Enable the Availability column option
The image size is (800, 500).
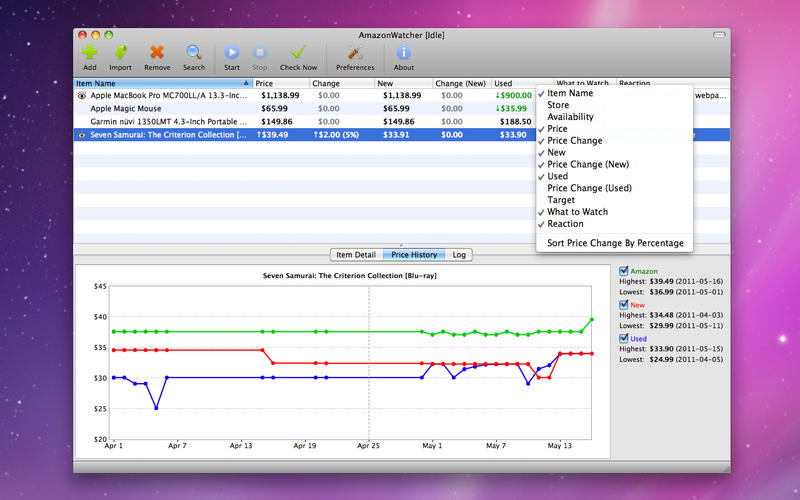coord(615,117)
